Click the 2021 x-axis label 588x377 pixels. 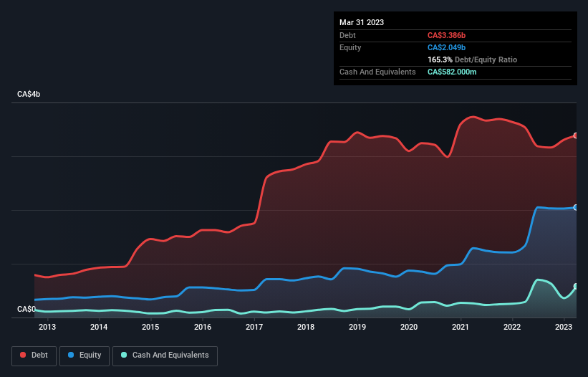[461, 327]
